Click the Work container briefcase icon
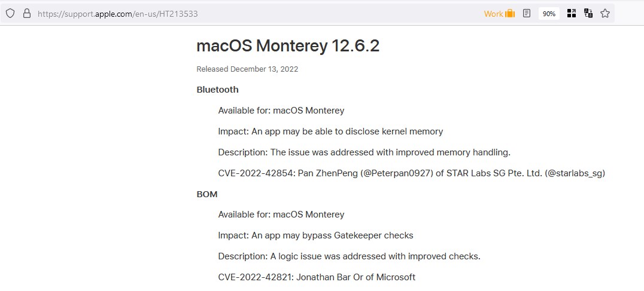Image resolution: width=644 pixels, height=291 pixels. pyautogui.click(x=510, y=13)
